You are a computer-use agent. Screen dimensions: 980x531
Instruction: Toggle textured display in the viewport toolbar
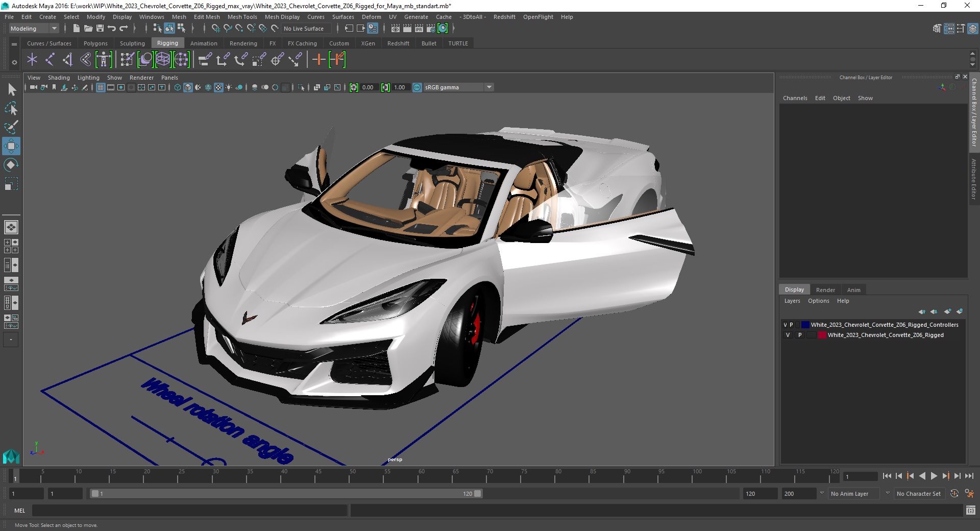click(x=218, y=88)
